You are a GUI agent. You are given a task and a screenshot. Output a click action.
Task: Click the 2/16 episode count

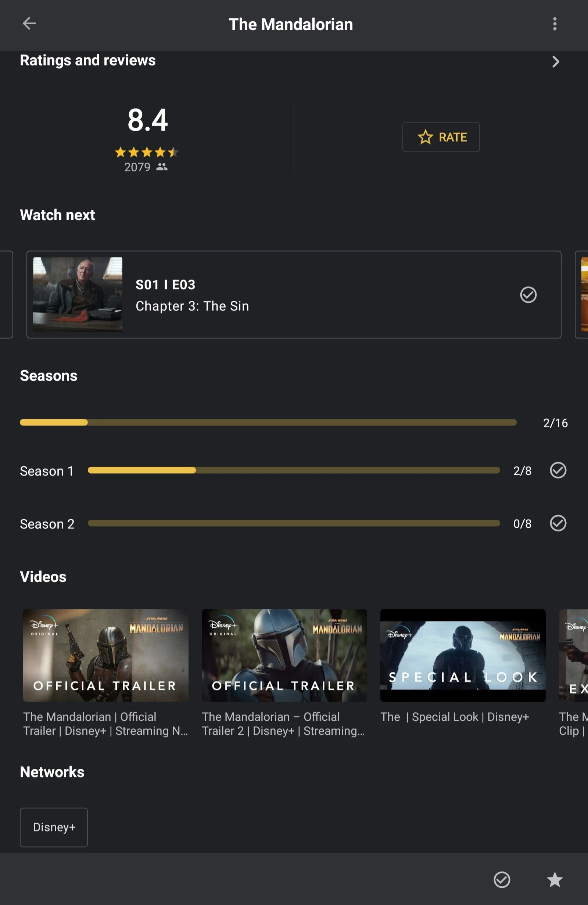[x=555, y=423]
